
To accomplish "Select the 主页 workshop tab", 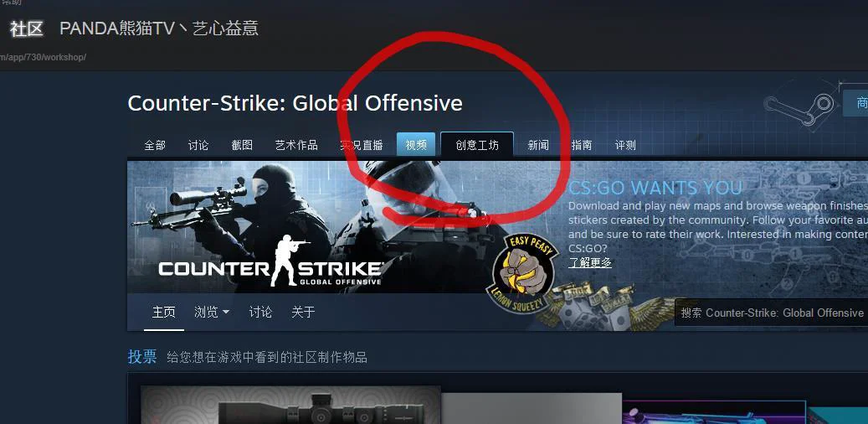I will pyautogui.click(x=164, y=312).
